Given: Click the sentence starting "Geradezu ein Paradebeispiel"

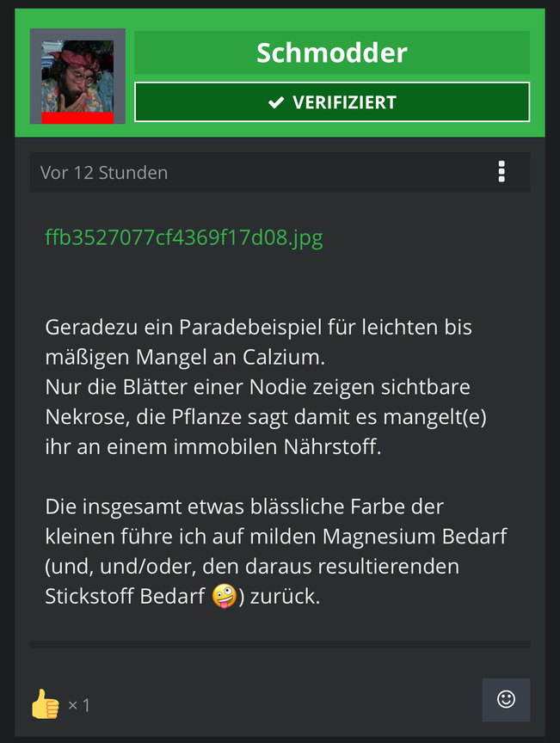Looking at the screenshot, I should point(258,341).
